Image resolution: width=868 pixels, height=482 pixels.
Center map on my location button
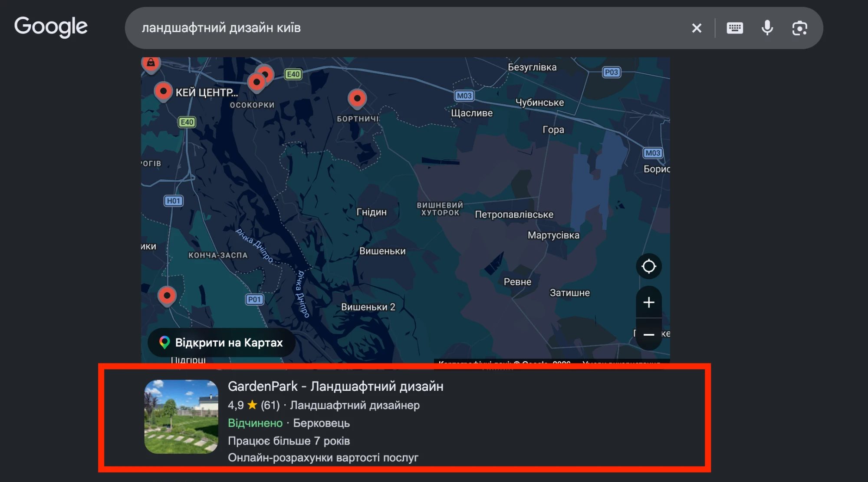649,266
